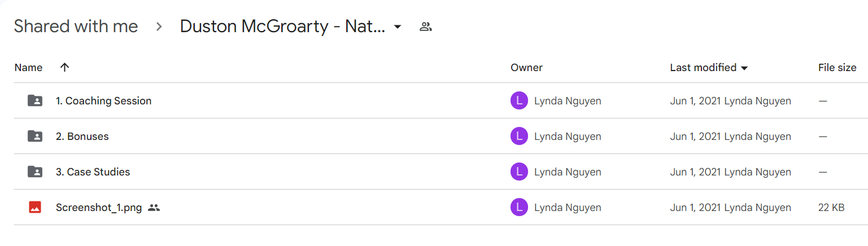Click the breadcrumb chevron after Shared with me
Screen dimensions: 868x246
[159, 27]
